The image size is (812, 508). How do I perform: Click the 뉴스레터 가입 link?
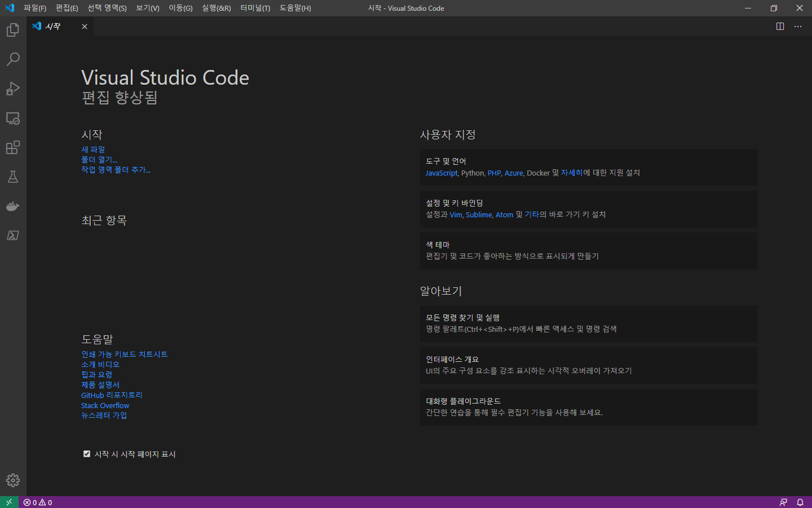104,415
